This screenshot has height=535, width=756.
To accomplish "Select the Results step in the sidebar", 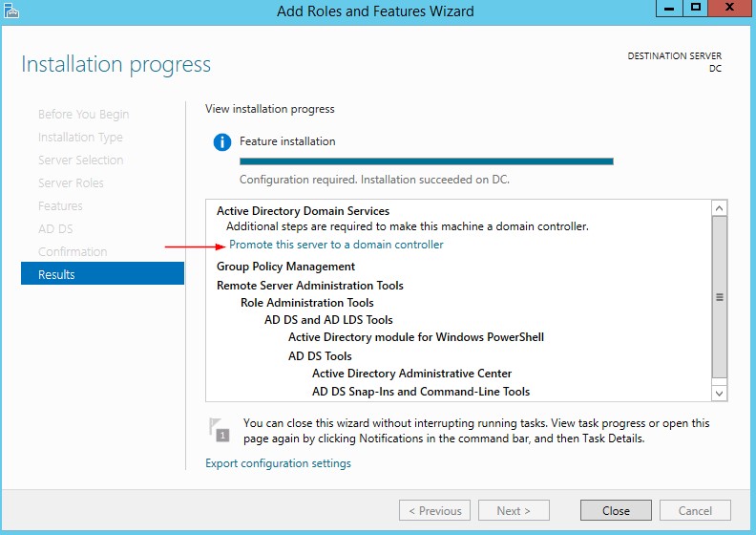I will click(x=102, y=274).
